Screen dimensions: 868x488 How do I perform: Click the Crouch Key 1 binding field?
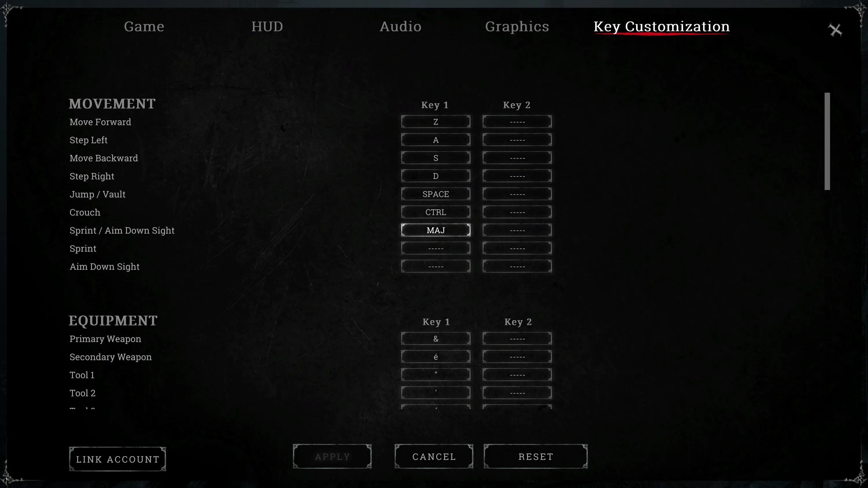[436, 212]
